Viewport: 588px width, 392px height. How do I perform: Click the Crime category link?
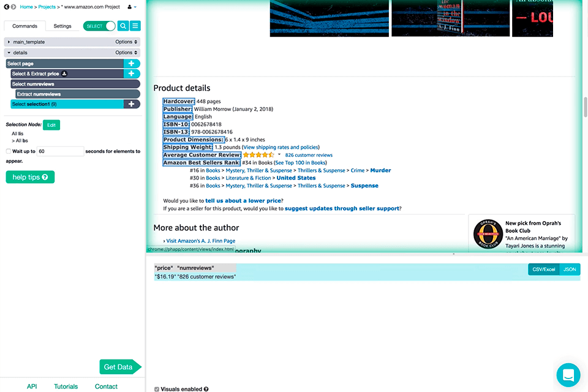pyautogui.click(x=357, y=170)
